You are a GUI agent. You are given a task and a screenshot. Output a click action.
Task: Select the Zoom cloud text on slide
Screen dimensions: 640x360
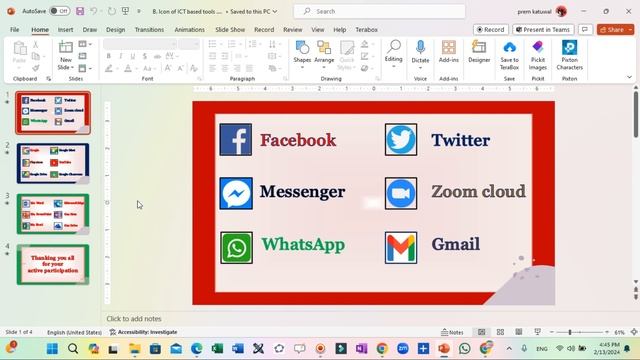coord(478,191)
